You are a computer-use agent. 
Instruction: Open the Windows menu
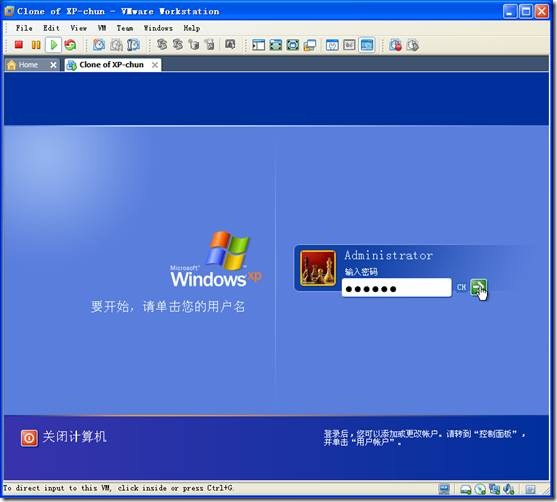tap(158, 28)
